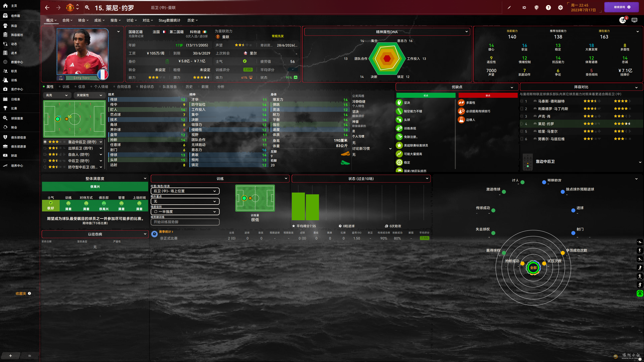644x362 pixels.
Task: Select the 自由人 (防守) role radio button
Action: [x=45, y=154]
